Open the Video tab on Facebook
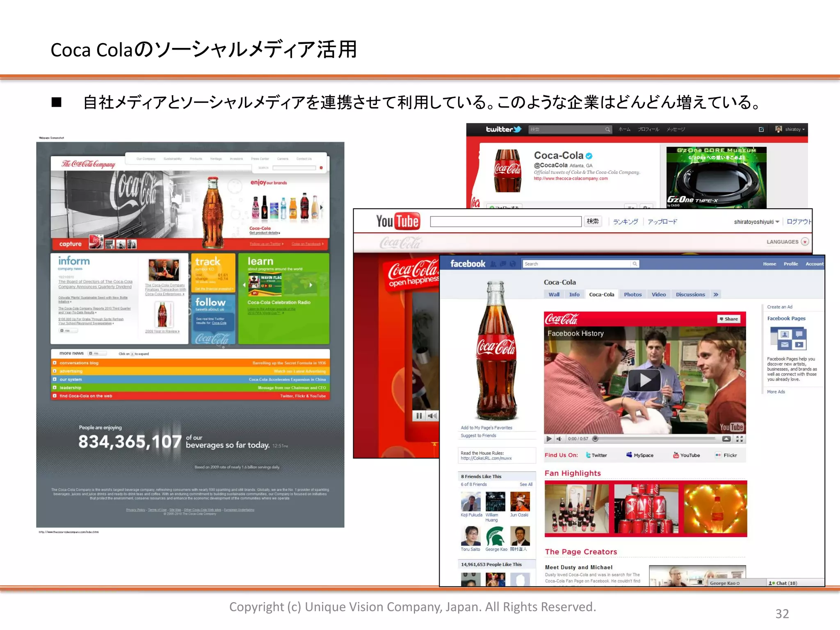The height and width of the screenshot is (630, 840). (659, 294)
